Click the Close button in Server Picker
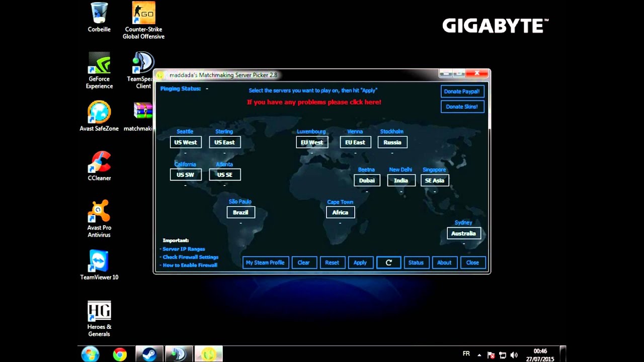This screenshot has height=362, width=644. [472, 262]
